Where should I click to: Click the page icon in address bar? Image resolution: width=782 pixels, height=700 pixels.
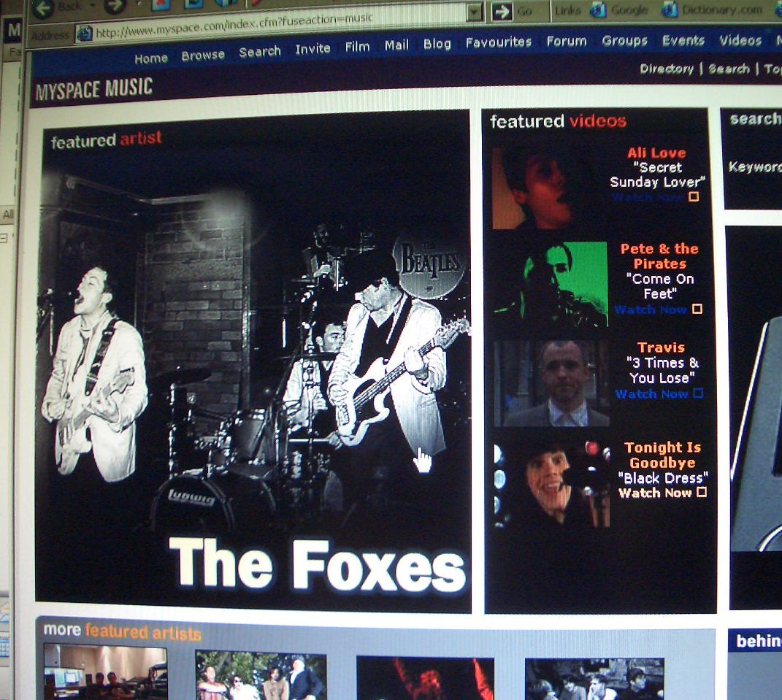click(84, 34)
